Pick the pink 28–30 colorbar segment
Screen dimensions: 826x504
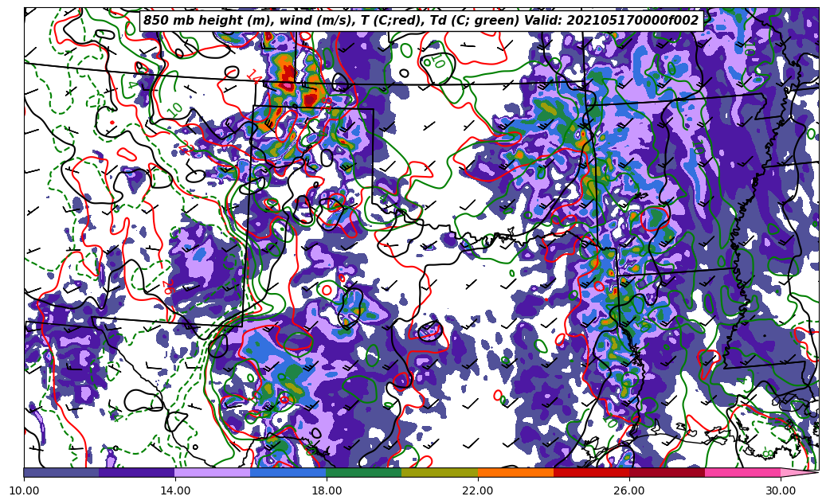[743, 472]
